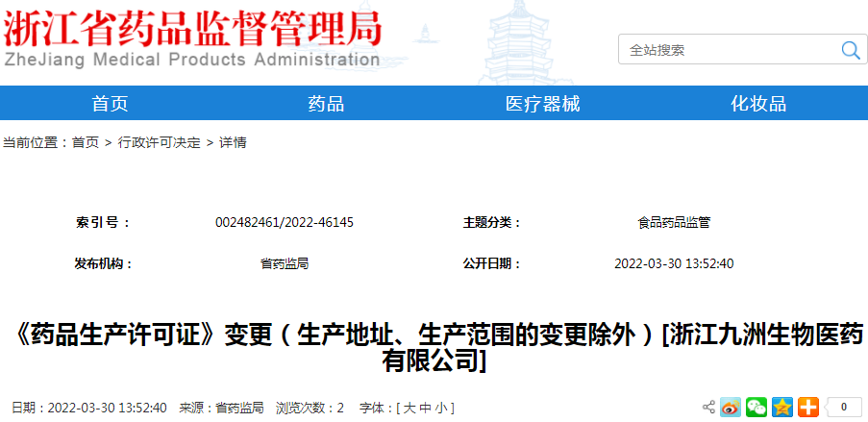This screenshot has width=868, height=422.
Task: Set font size to 小
Action: (441, 409)
